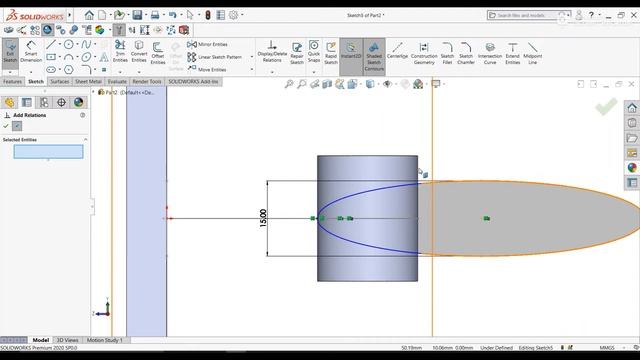Open dropdown arrow next to Rectangle tool

coord(59,57)
